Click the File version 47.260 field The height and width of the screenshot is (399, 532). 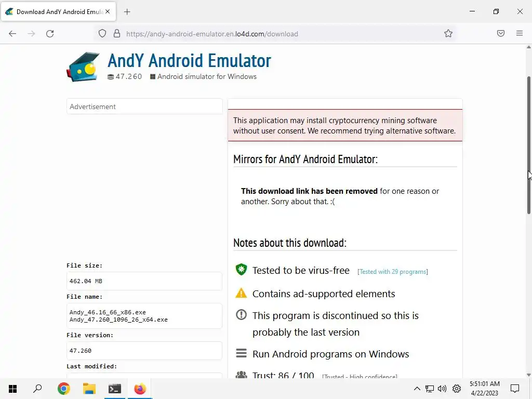pos(144,351)
